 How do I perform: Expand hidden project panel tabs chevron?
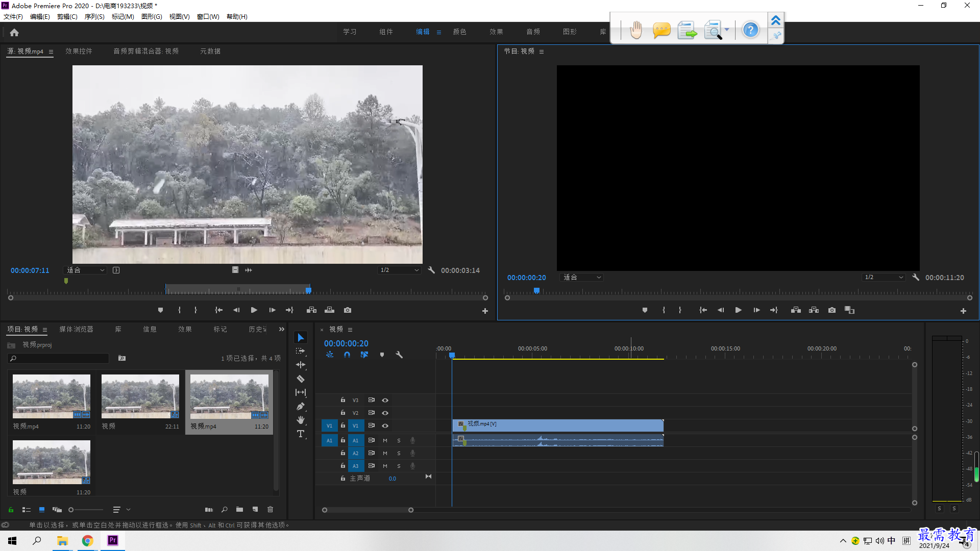pos(281,330)
